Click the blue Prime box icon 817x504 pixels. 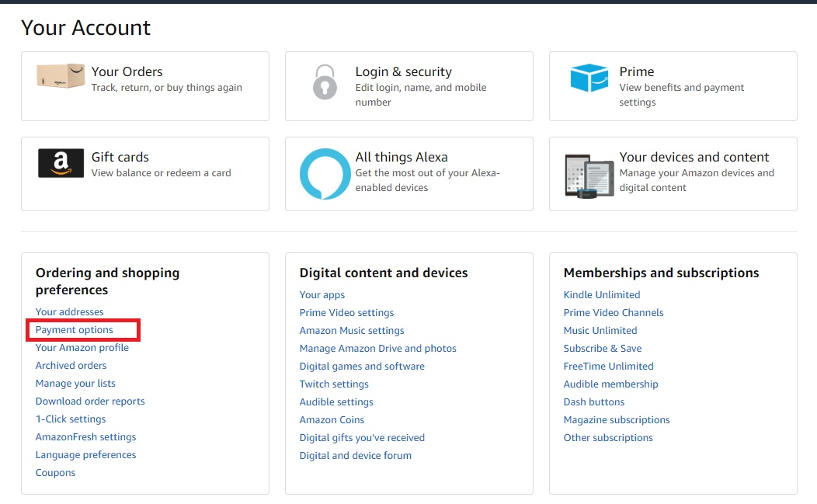point(589,78)
